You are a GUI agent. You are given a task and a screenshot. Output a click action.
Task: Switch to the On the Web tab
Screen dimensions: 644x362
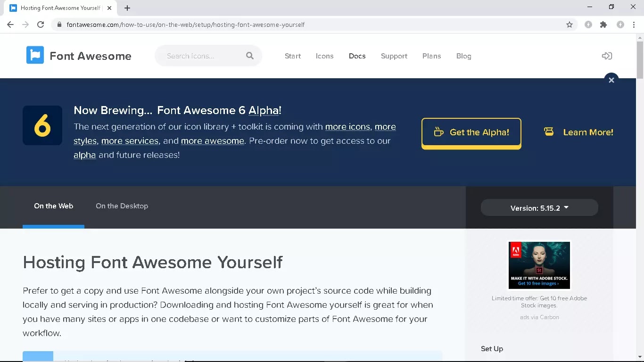pyautogui.click(x=53, y=206)
